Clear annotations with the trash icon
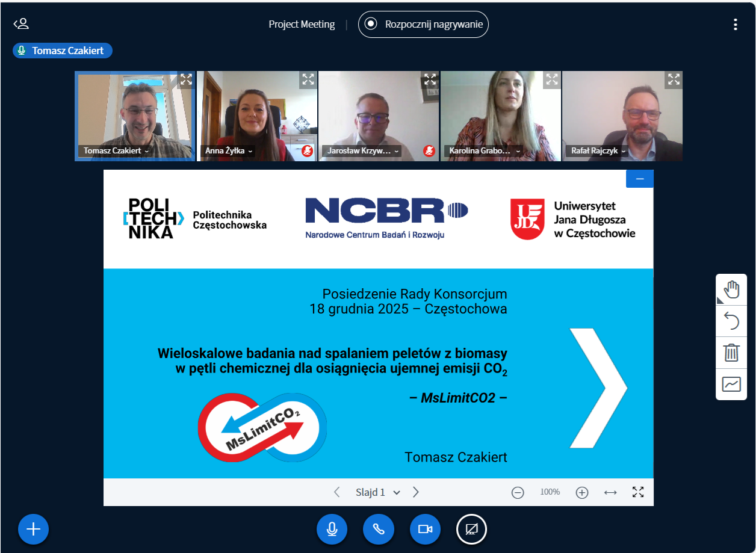The height and width of the screenshot is (553, 756). pos(731,353)
